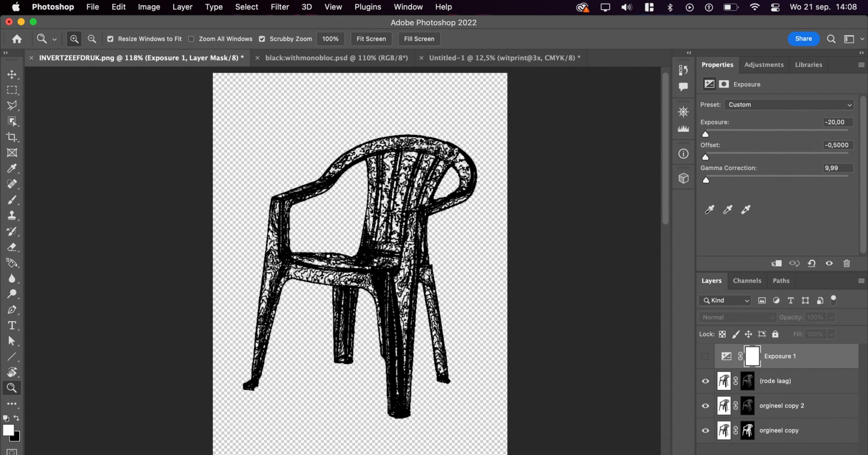Click the zoom out magnifier in options bar
The image size is (868, 455).
92,39
